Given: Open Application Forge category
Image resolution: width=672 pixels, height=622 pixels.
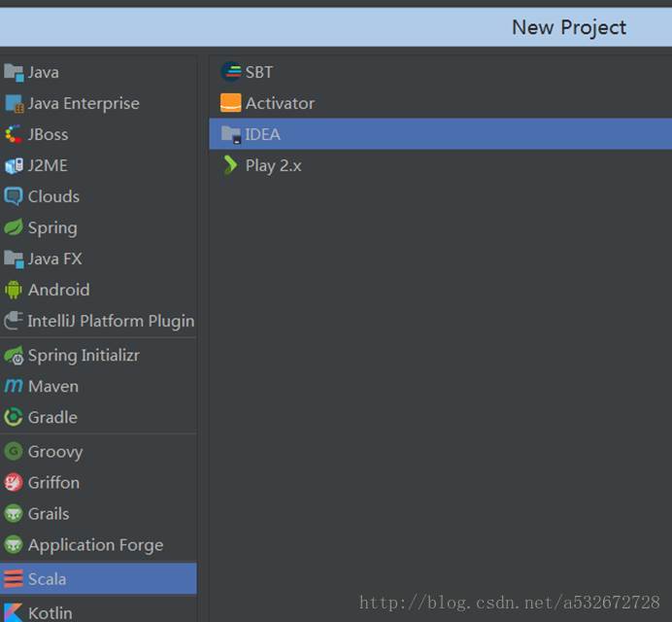Looking at the screenshot, I should (x=95, y=544).
